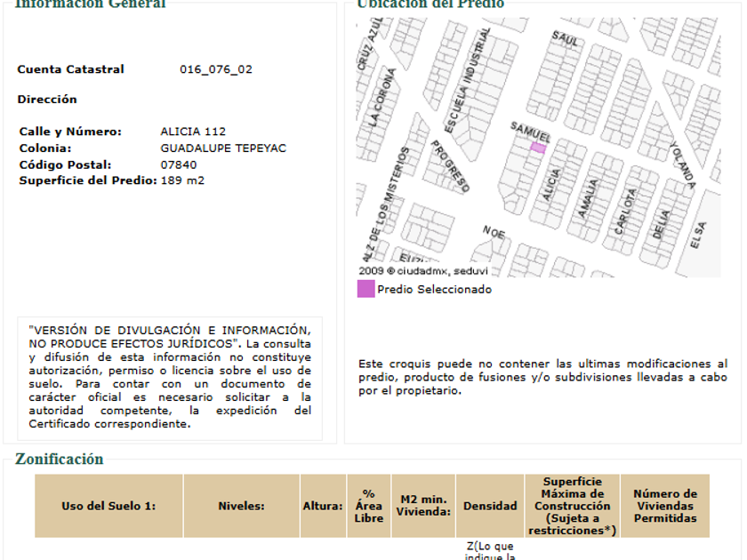Screen dimensions: 747x560
Task: Click the Cuenta Catastral label
Action: [70, 69]
